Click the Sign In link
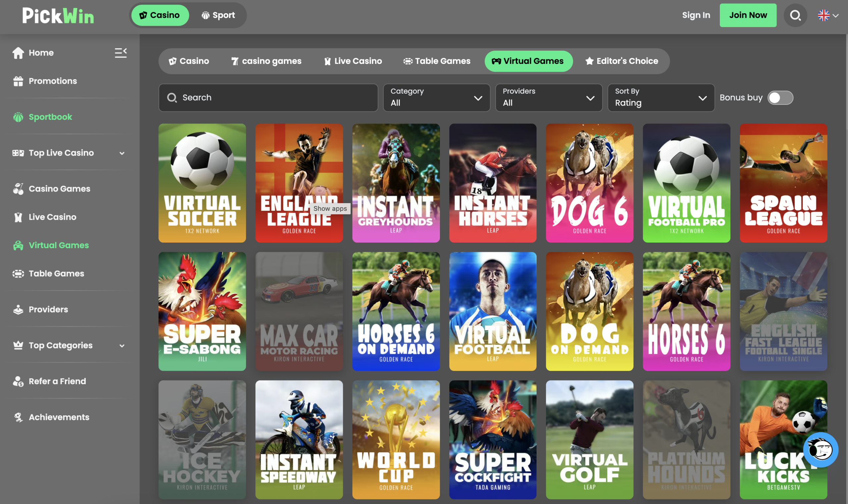The image size is (848, 504). click(696, 15)
